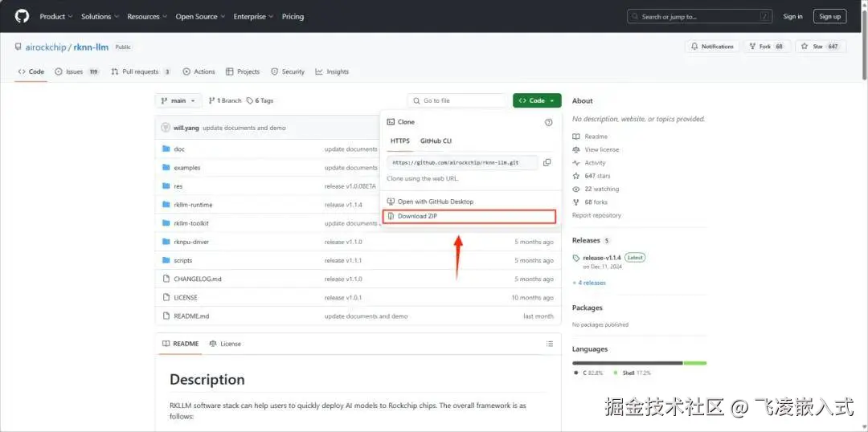Open the res folder
The image size is (868, 432).
(178, 186)
